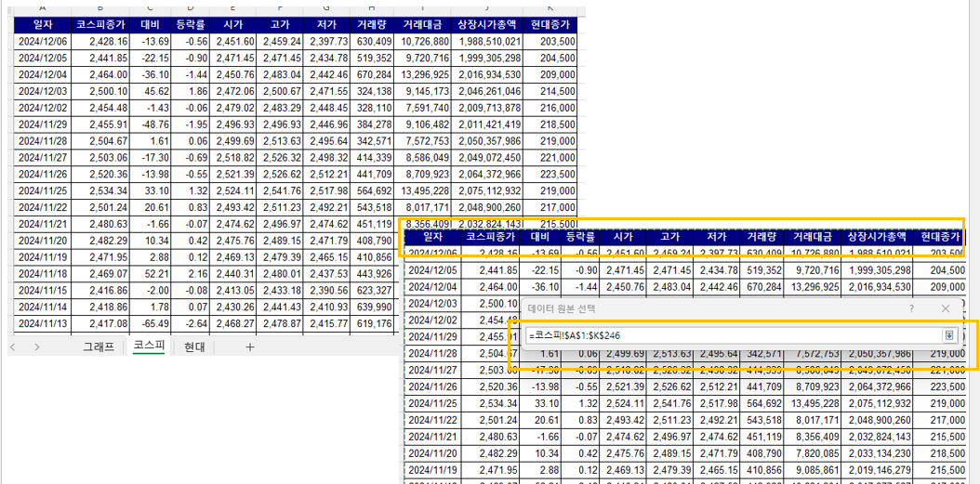Select volume cell 623,327
980x484 pixels.
[x=372, y=291]
